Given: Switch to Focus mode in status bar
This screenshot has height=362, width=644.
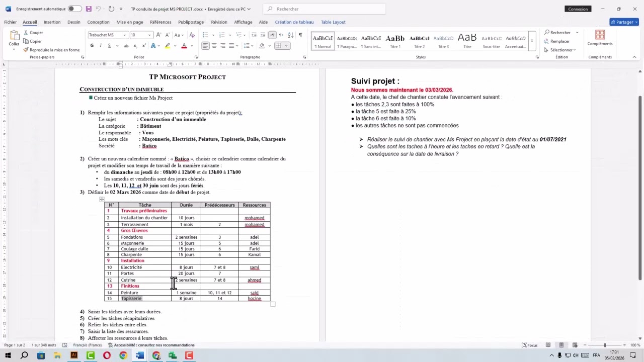Looking at the screenshot, I should coord(530,345).
